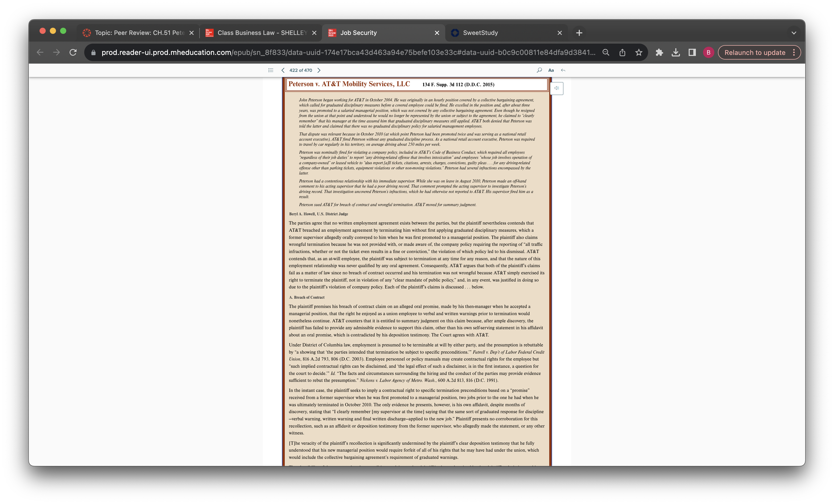This screenshot has height=504, width=834.
Task: Open the Extensions puzzle menu
Action: [659, 52]
